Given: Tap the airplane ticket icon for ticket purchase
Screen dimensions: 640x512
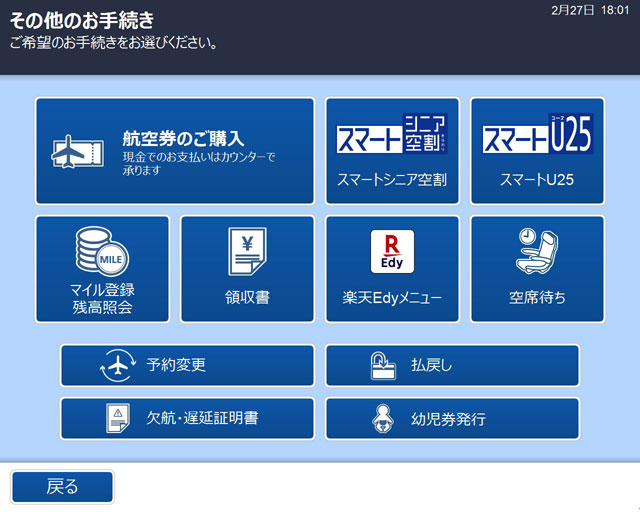Looking at the screenshot, I should (x=77, y=151).
